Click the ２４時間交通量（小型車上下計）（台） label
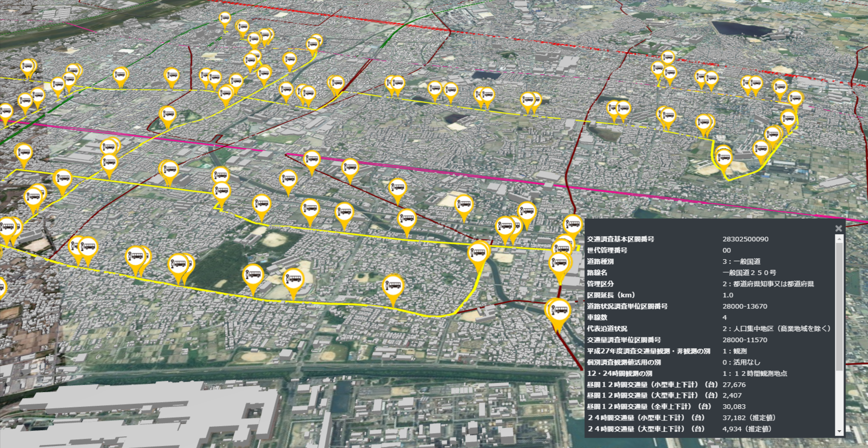Image resolution: width=868 pixels, height=448 pixels. (x=646, y=417)
